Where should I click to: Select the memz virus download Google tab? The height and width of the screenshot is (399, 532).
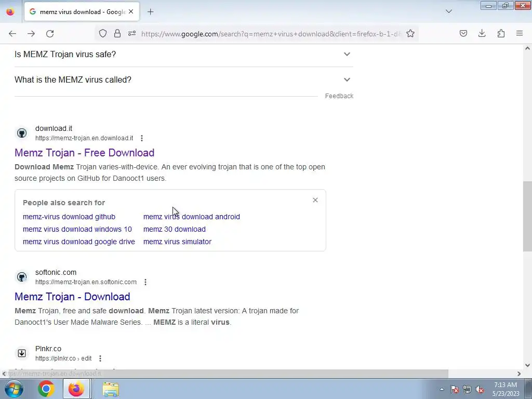(82, 12)
